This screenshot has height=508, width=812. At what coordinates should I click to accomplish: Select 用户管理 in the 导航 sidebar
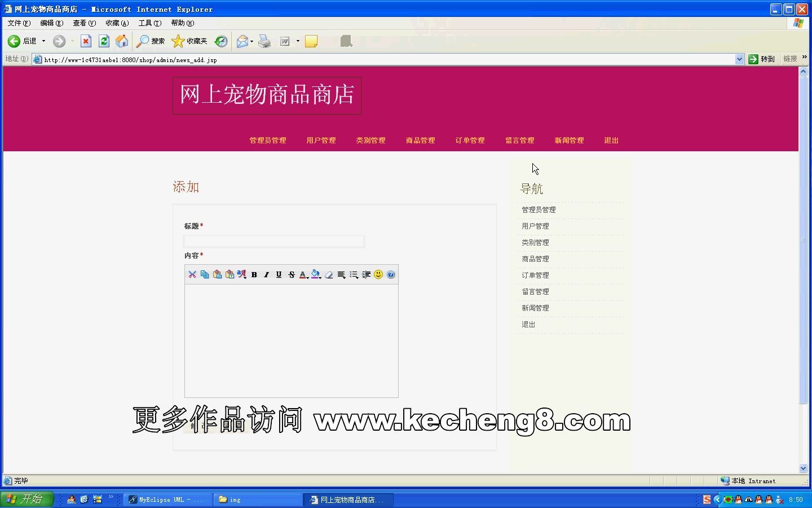click(535, 226)
